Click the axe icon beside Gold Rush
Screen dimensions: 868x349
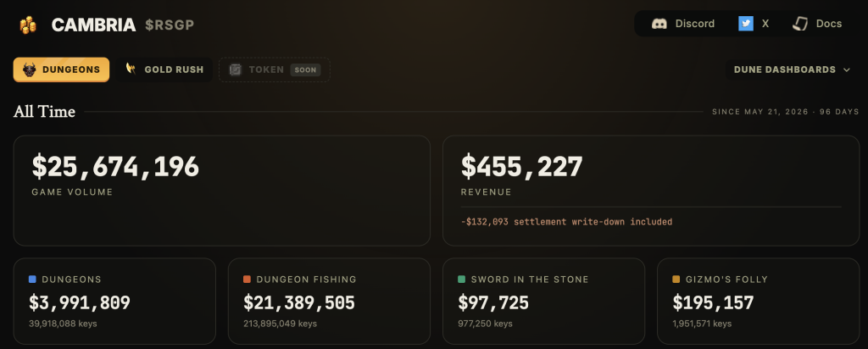[x=131, y=69]
